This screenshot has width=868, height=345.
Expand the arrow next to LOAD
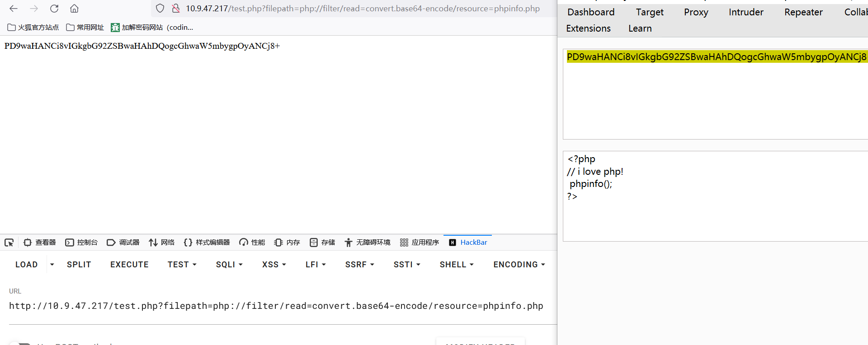(52, 265)
